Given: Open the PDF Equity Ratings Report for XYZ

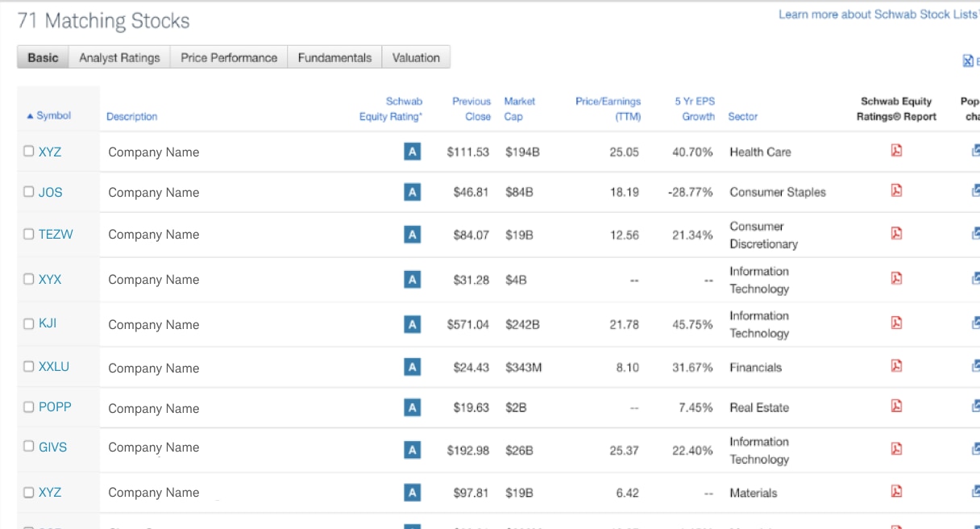Looking at the screenshot, I should (896, 152).
